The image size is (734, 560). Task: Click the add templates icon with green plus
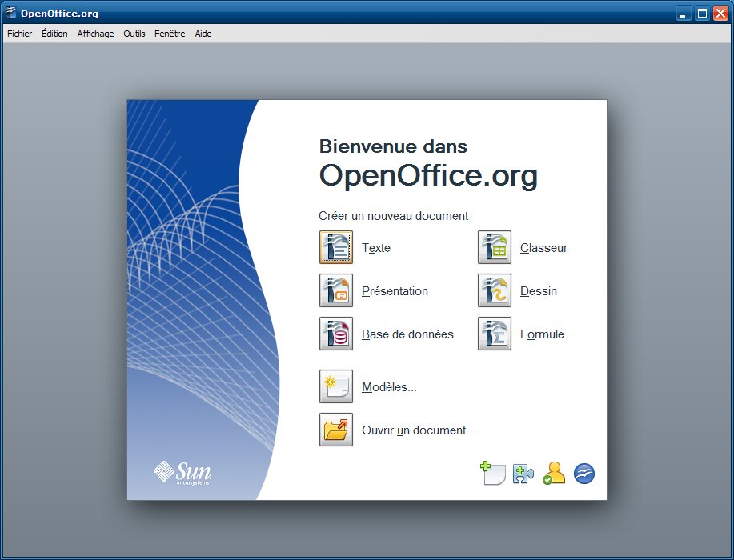tap(492, 474)
